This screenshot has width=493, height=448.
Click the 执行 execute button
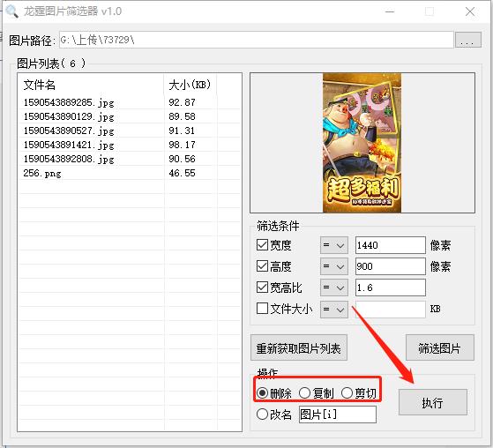pyautogui.click(x=433, y=402)
